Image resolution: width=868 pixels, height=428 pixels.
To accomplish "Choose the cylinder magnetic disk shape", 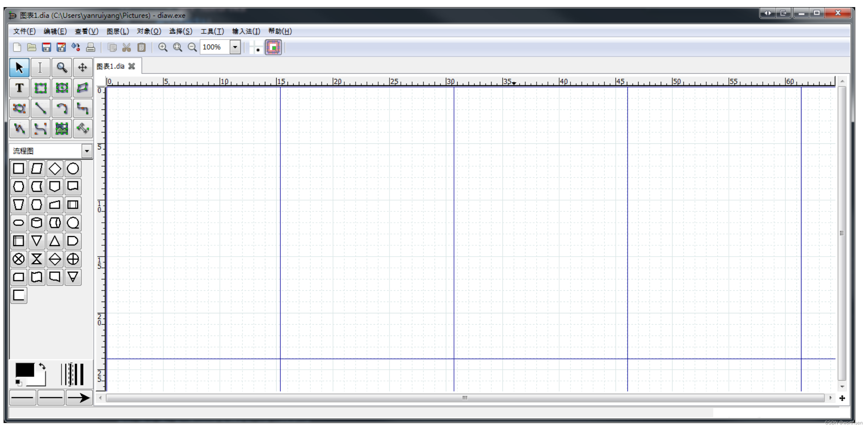I will coord(36,223).
